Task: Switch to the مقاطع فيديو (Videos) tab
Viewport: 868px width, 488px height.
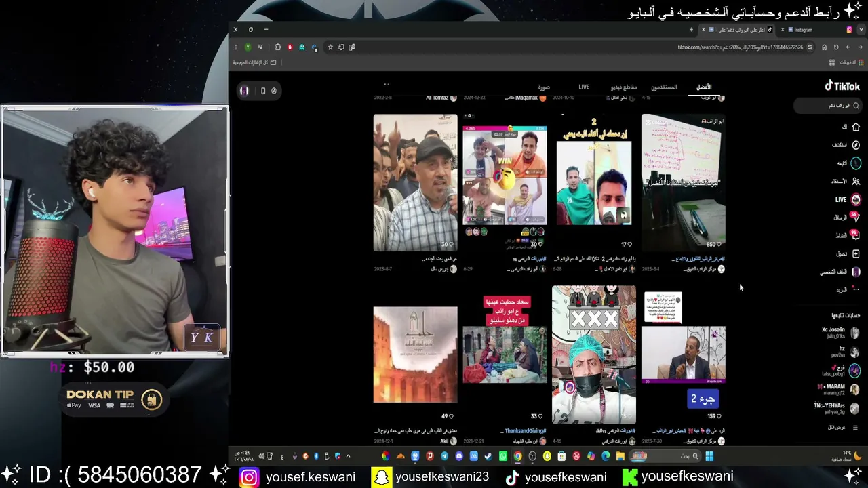Action: pyautogui.click(x=624, y=87)
